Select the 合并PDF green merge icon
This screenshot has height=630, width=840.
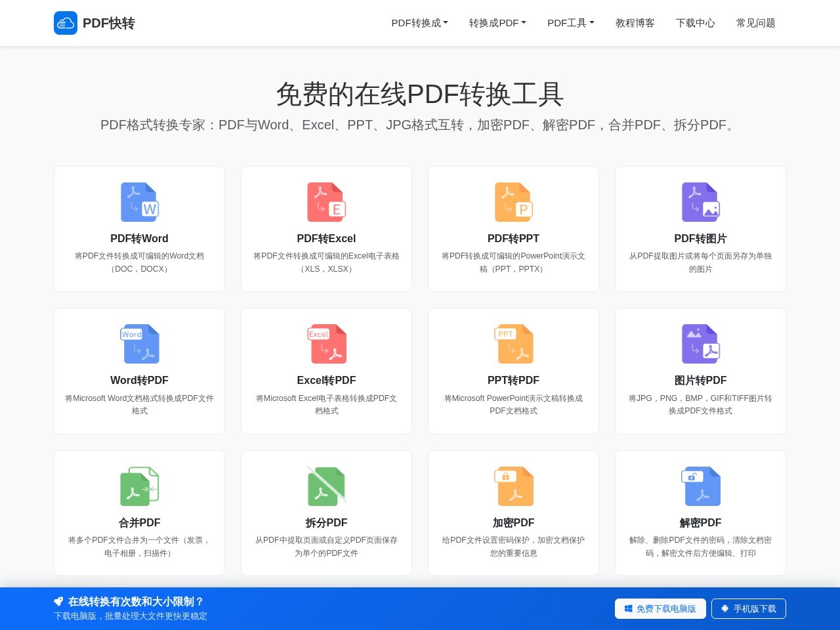140,486
